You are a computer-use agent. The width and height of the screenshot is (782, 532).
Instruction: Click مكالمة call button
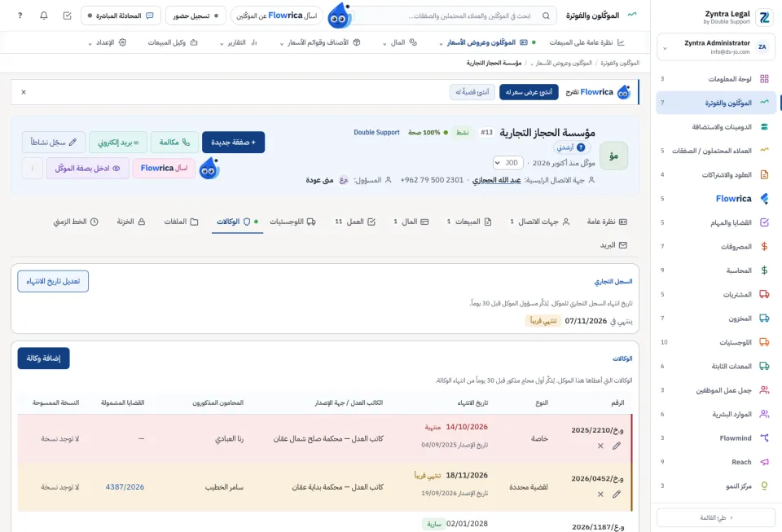coord(174,142)
